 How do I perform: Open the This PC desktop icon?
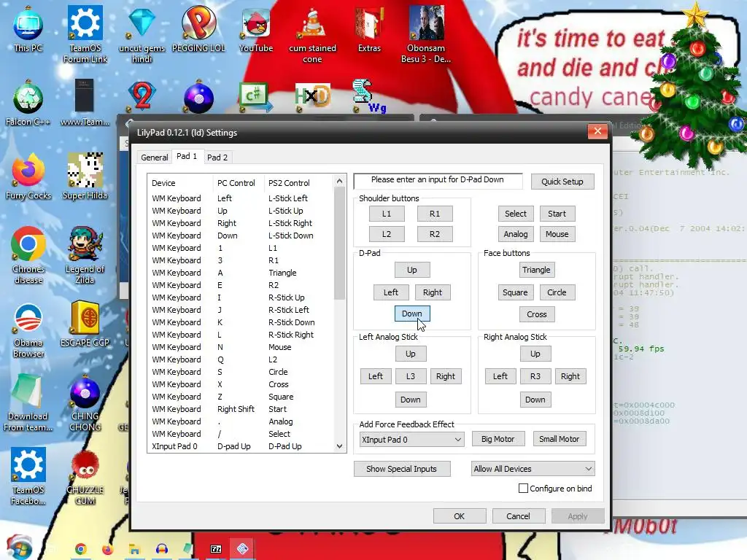(x=28, y=28)
